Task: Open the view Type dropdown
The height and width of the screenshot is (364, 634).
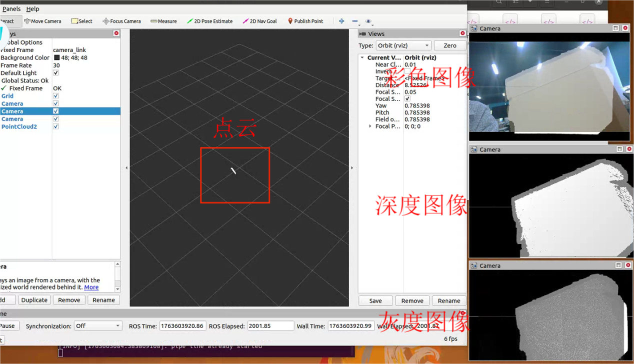Action: click(x=402, y=45)
